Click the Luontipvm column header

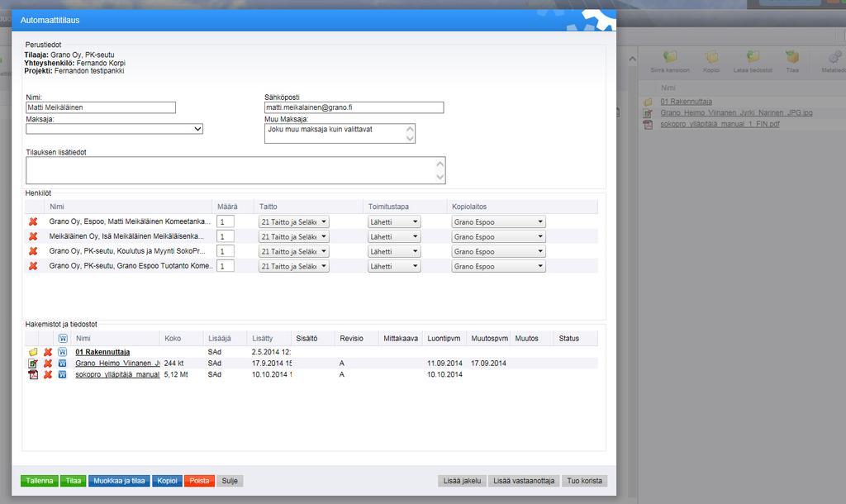tap(444, 338)
